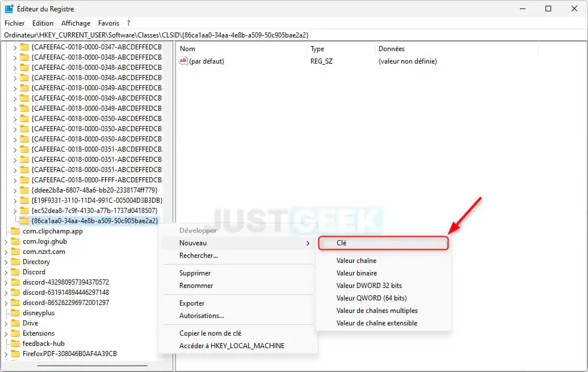Expand the Discord key
The height and width of the screenshot is (372, 588).
coord(6,272)
